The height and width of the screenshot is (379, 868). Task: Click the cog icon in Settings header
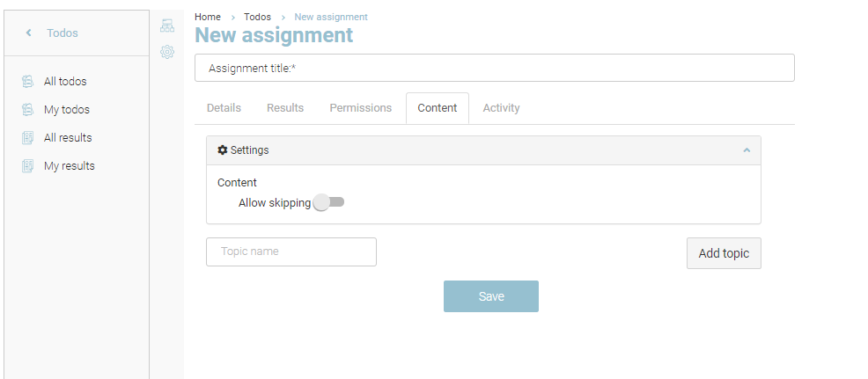pos(223,150)
